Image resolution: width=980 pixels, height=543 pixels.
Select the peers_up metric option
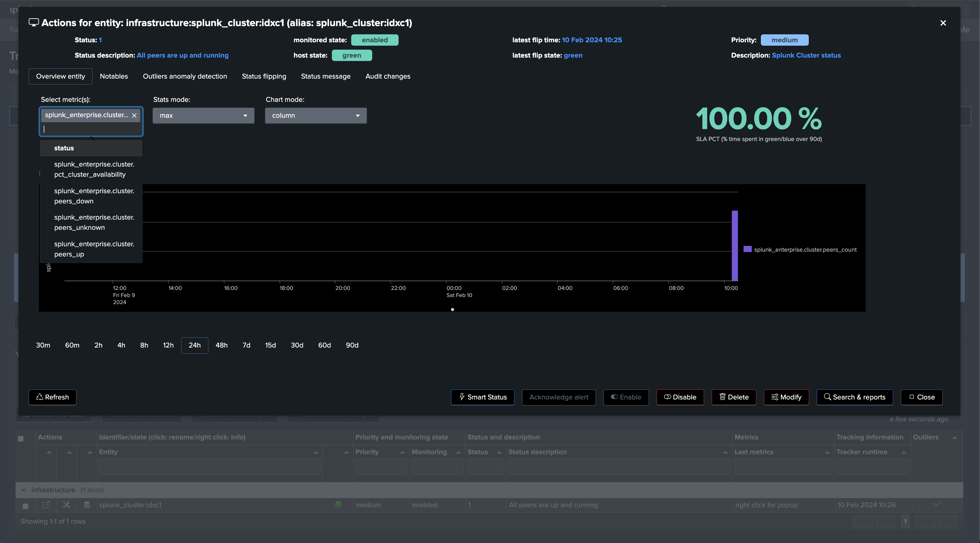click(x=91, y=249)
